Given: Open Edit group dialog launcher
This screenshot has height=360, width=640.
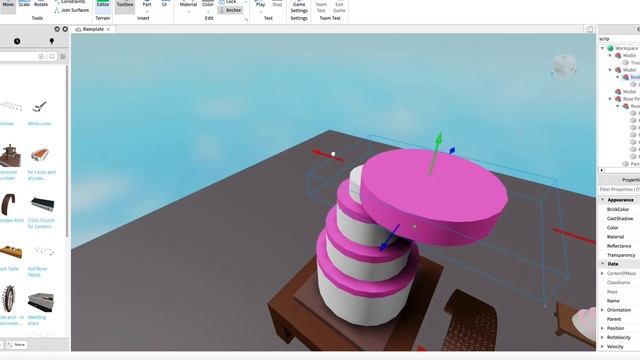Looking at the screenshot, I should click(246, 19).
